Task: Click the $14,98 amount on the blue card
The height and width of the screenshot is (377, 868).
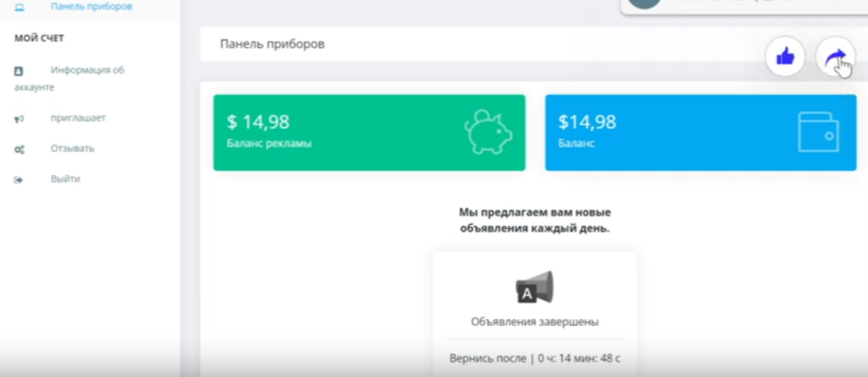Action: point(587,122)
